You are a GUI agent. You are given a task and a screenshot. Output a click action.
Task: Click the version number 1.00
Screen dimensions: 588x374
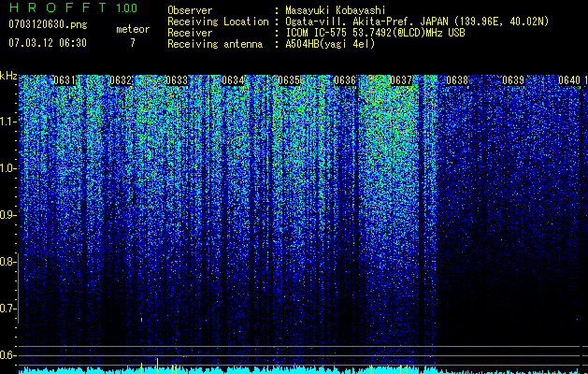pyautogui.click(x=126, y=7)
